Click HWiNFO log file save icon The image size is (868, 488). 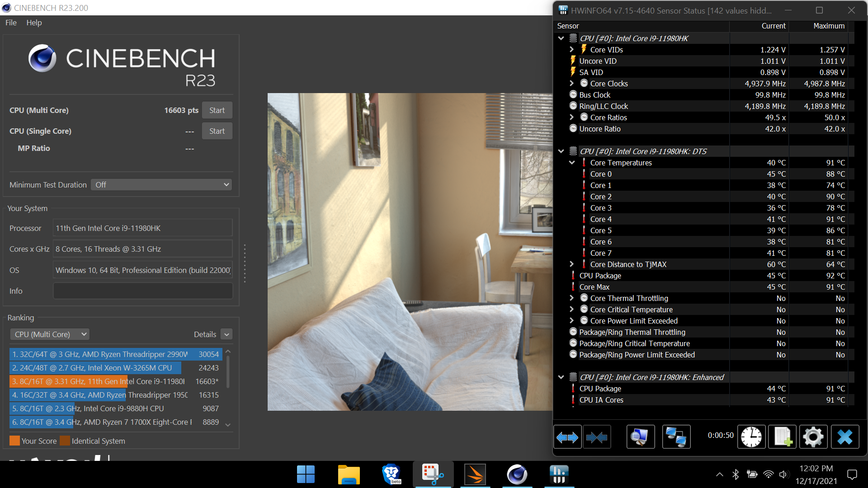(783, 437)
